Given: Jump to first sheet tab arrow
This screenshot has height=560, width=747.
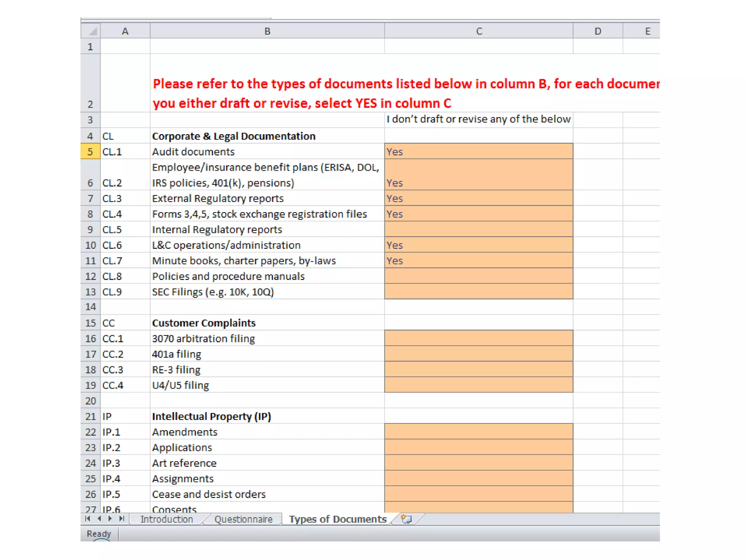Looking at the screenshot, I should coord(88,519).
